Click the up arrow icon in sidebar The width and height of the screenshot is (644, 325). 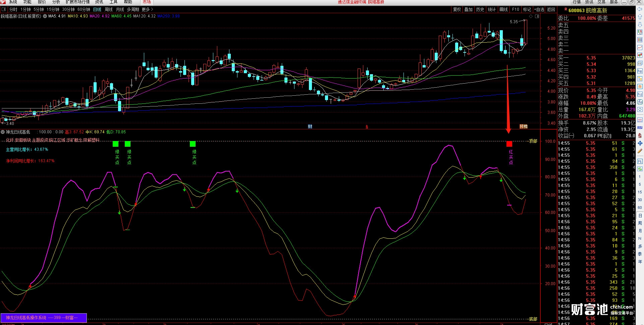tap(640, 17)
